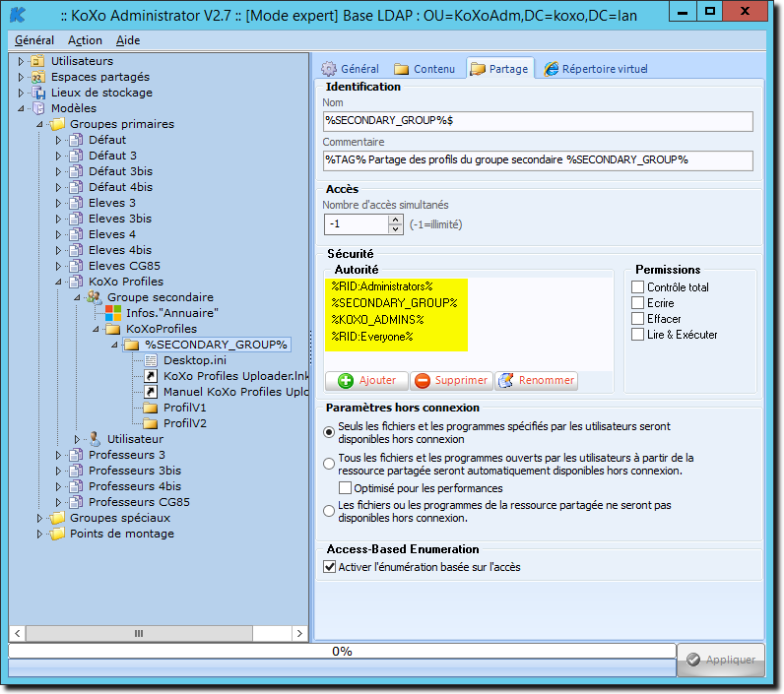Check the Ecrire permission

click(x=637, y=303)
